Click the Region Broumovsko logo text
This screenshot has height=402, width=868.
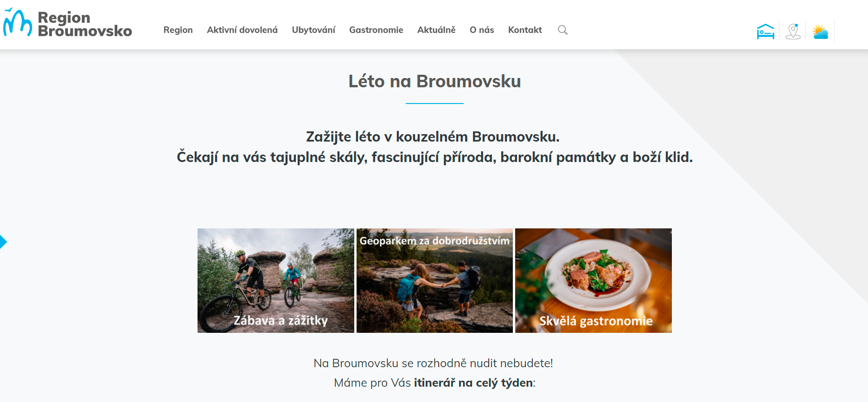(x=85, y=24)
